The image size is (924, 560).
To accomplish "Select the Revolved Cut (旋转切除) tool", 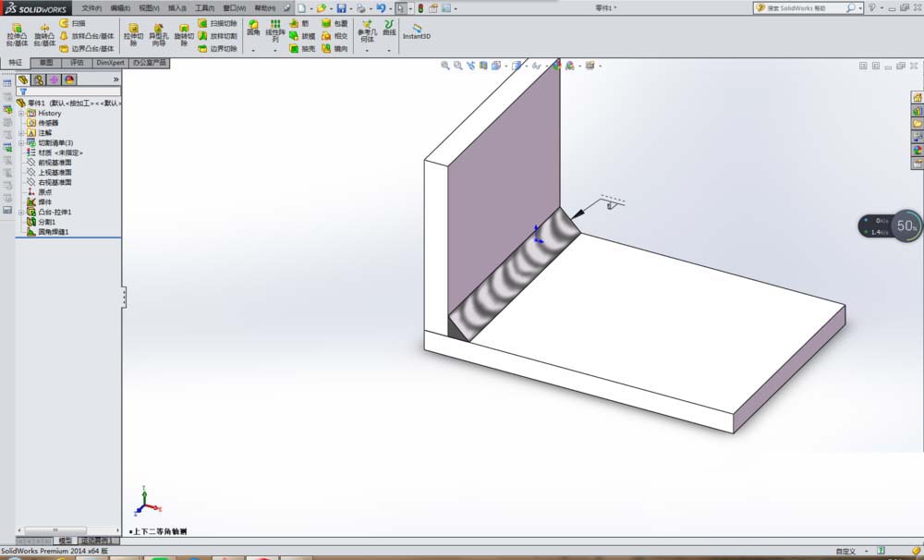I will point(184,35).
